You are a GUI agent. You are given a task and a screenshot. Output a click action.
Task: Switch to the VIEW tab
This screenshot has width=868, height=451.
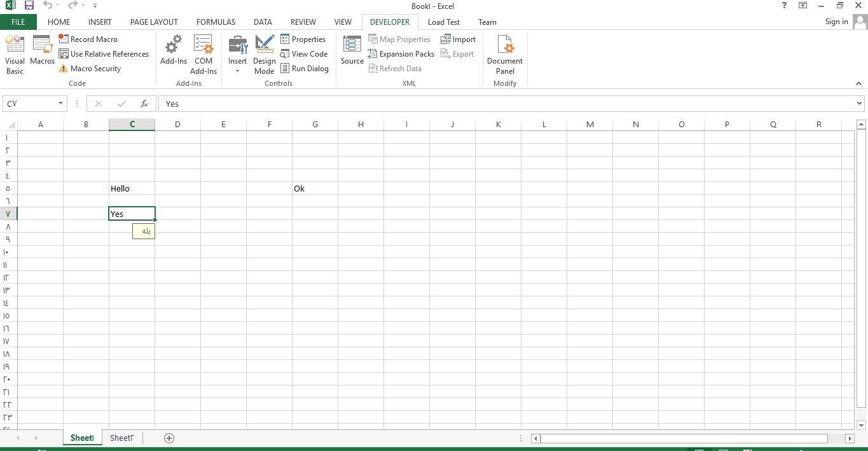point(343,22)
